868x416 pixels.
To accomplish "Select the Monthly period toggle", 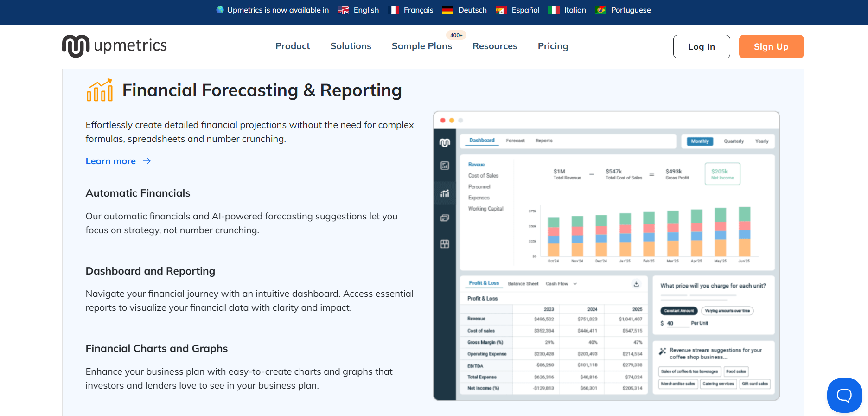I will pos(700,141).
